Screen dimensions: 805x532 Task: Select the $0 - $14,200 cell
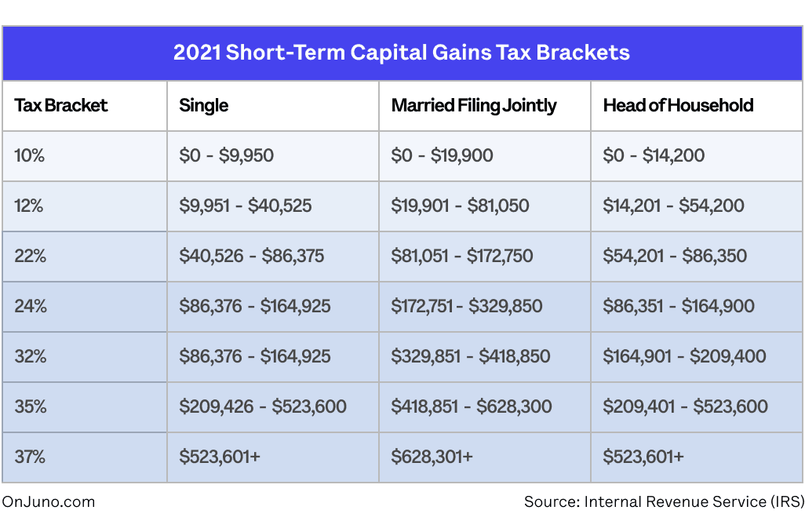[x=654, y=156]
